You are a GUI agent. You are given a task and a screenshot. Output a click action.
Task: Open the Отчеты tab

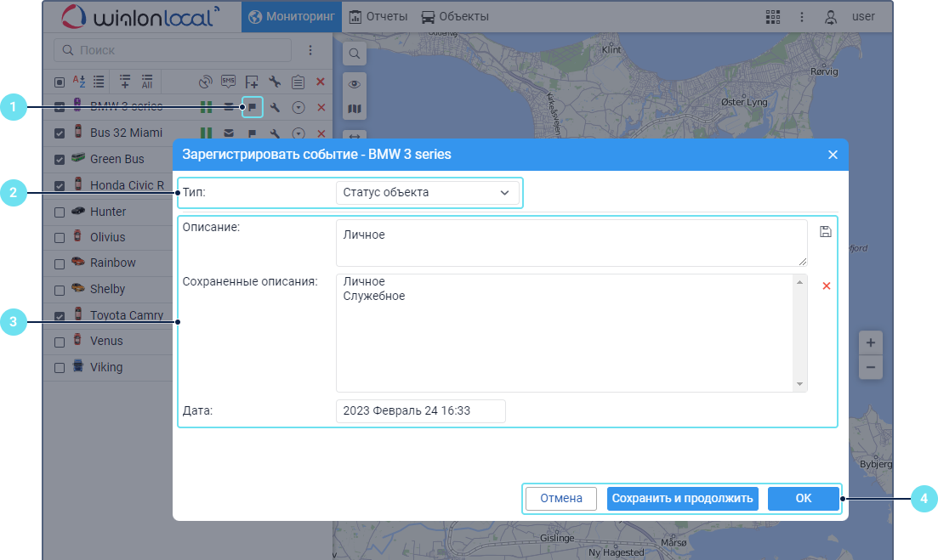point(378,16)
